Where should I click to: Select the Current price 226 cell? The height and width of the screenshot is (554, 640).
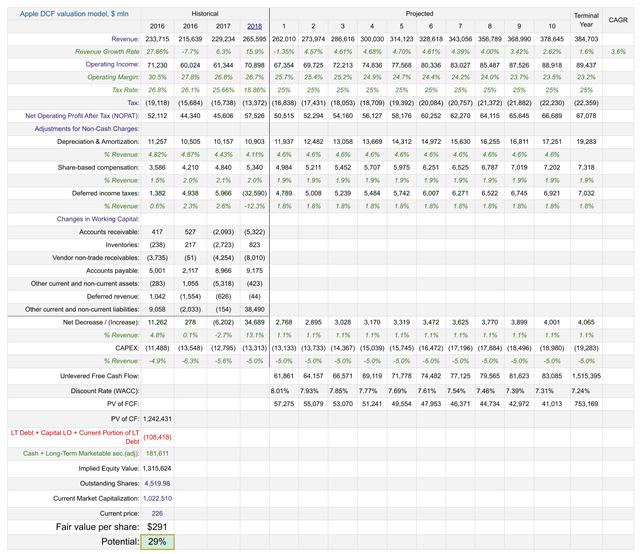[157, 513]
